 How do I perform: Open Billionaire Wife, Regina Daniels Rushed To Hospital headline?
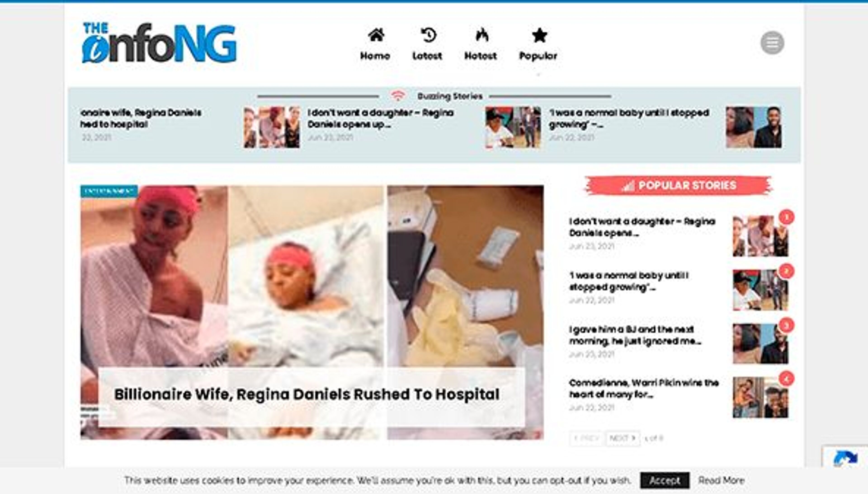click(x=307, y=394)
